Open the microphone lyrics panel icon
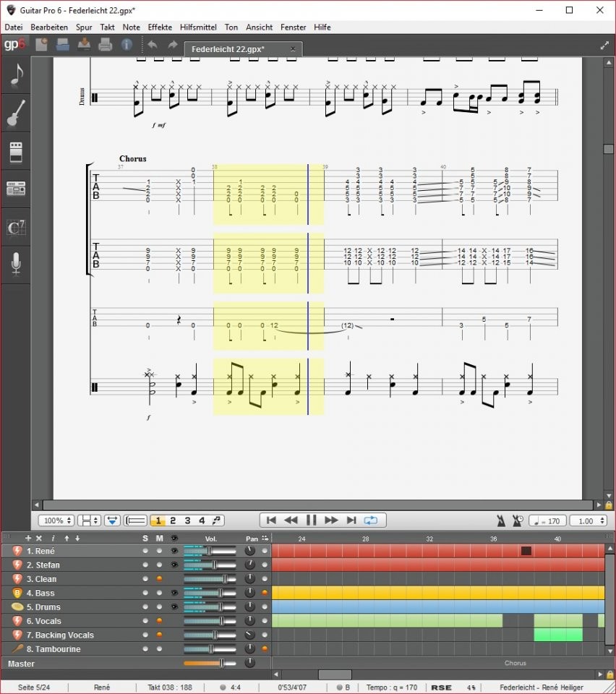The width and height of the screenshot is (616, 694). pyautogui.click(x=17, y=264)
